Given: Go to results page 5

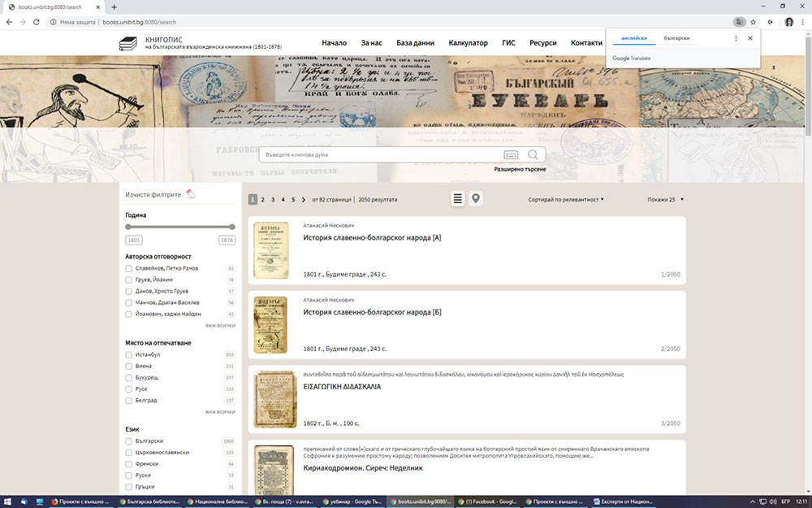Looking at the screenshot, I should click(x=293, y=200).
